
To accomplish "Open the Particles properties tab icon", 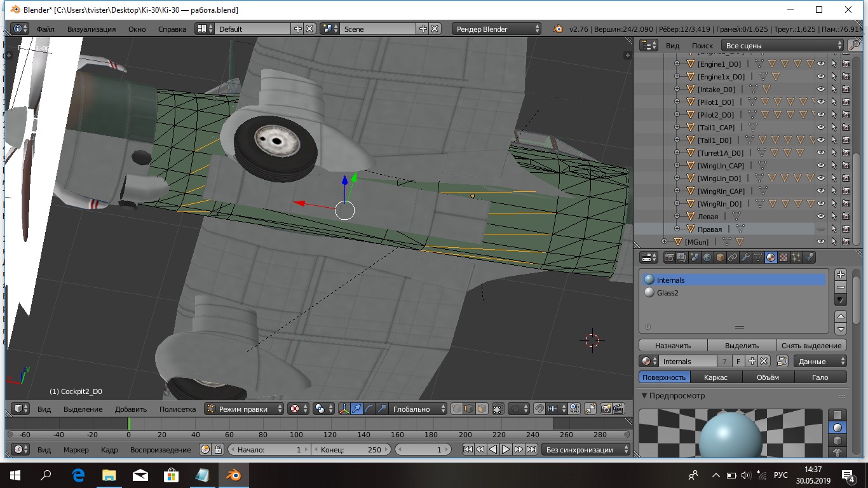I will [796, 257].
